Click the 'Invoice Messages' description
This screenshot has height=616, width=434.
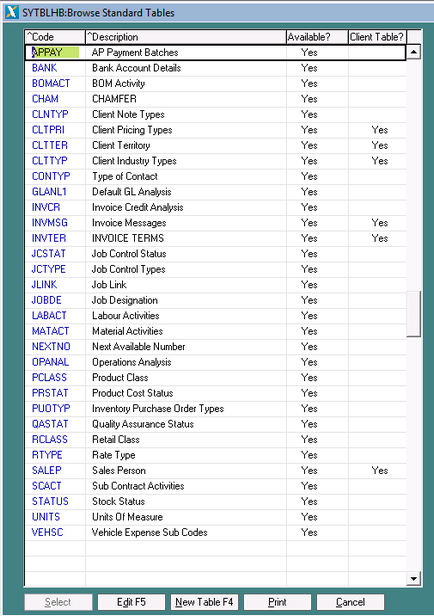(129, 223)
